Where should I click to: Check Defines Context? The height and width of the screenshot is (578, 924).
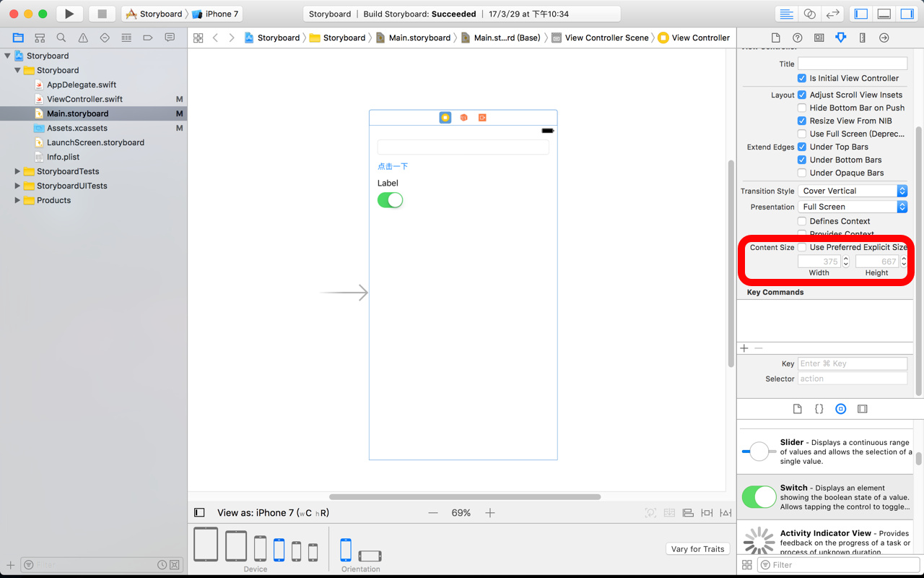point(802,221)
